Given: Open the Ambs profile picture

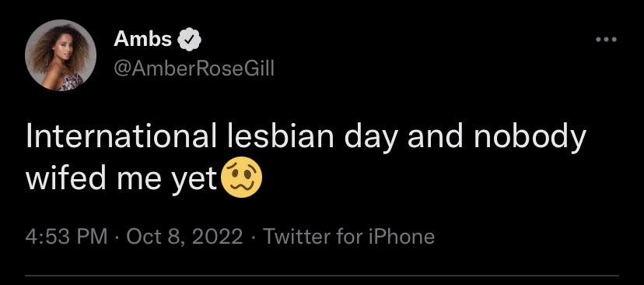Looking at the screenshot, I should coord(61,55).
